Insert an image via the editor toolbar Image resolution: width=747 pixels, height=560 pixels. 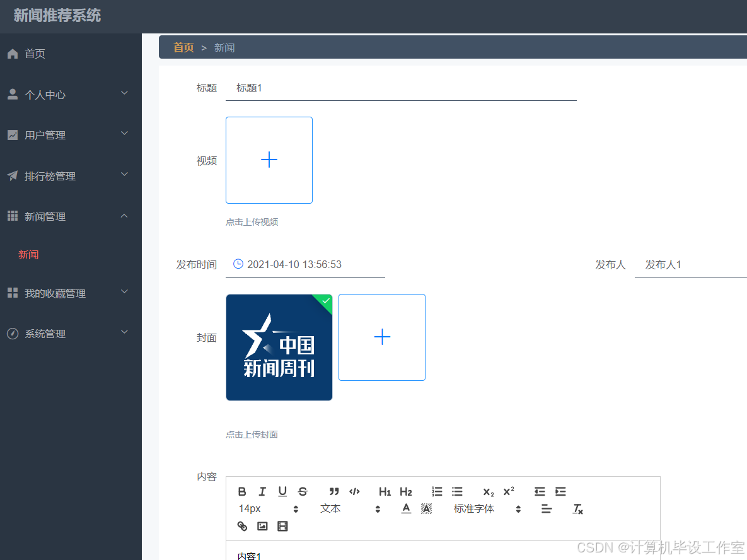pos(262,525)
